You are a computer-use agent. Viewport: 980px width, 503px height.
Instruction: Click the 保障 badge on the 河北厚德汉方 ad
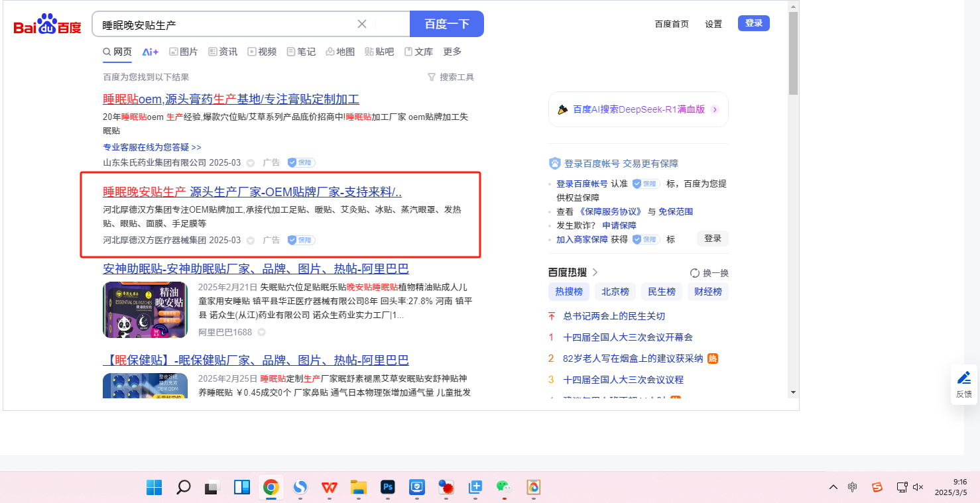[x=301, y=240]
